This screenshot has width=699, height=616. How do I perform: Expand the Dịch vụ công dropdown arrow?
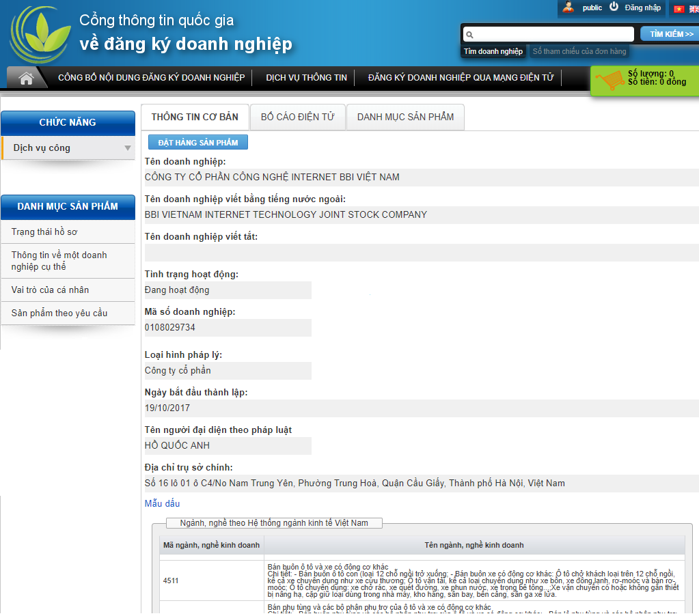[x=128, y=148]
